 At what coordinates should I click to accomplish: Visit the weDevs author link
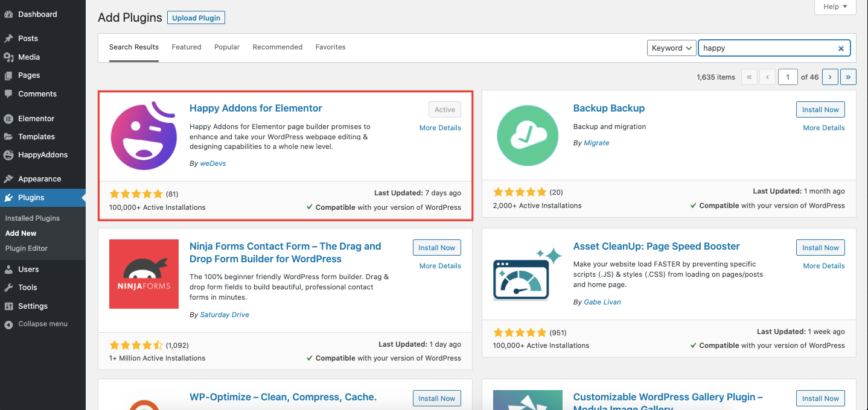click(x=213, y=163)
